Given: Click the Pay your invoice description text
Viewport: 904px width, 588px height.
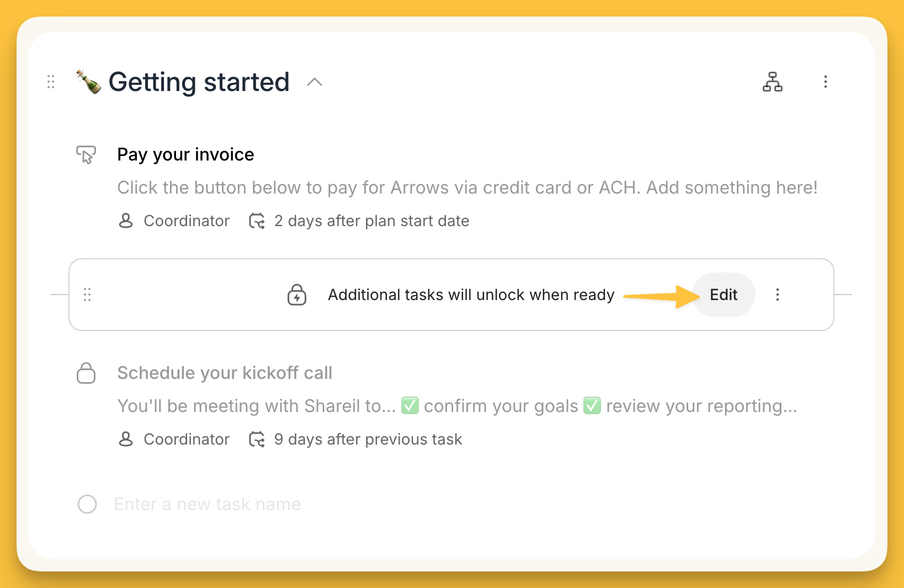Looking at the screenshot, I should coord(467,188).
